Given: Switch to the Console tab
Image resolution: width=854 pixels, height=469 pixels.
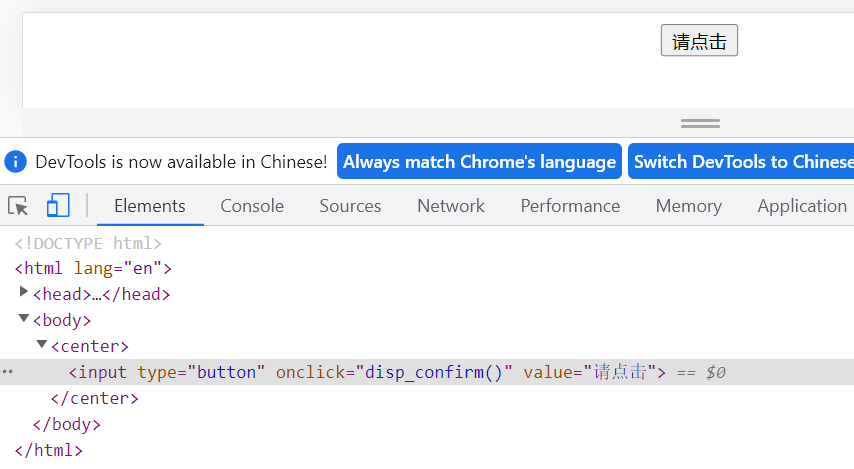Looking at the screenshot, I should [252, 206].
